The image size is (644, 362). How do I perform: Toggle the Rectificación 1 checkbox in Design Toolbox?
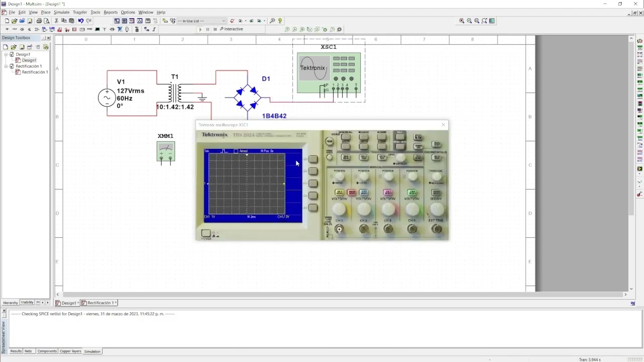pyautogui.click(x=12, y=66)
